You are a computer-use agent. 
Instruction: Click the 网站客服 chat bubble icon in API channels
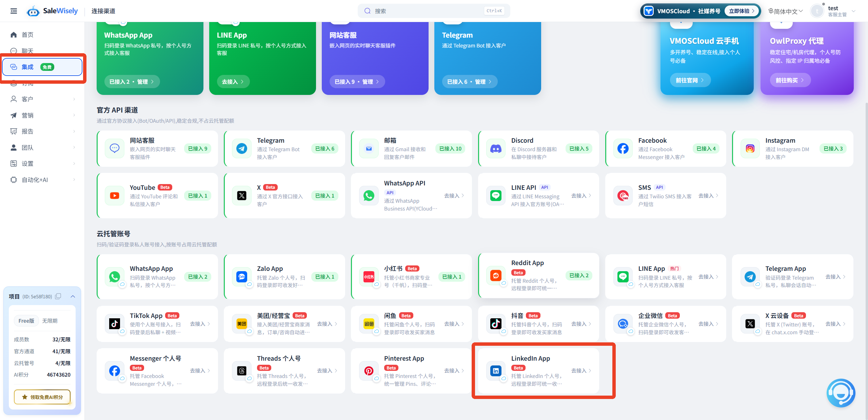(x=115, y=148)
